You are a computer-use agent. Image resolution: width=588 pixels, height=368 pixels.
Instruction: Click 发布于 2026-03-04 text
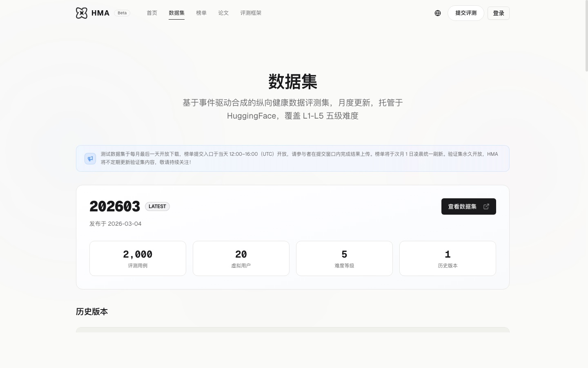tap(116, 224)
